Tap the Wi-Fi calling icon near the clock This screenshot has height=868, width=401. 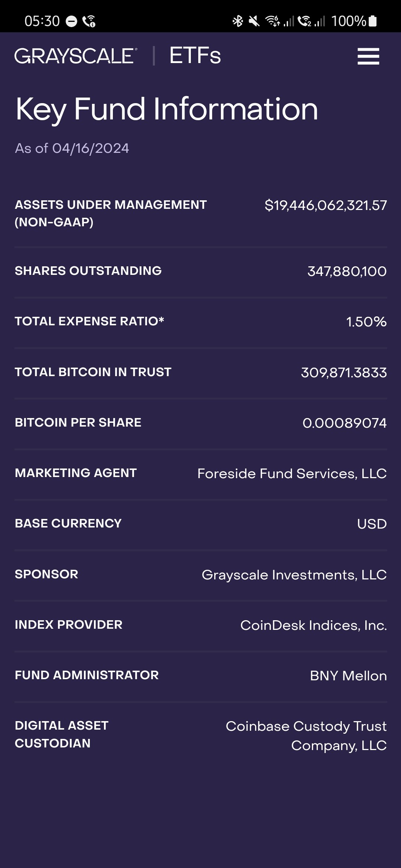click(x=89, y=22)
